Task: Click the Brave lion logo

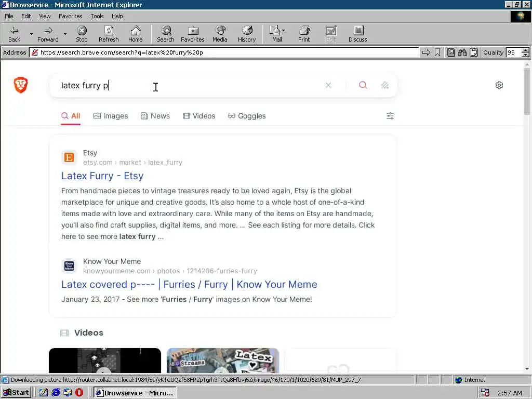Action: [21, 85]
